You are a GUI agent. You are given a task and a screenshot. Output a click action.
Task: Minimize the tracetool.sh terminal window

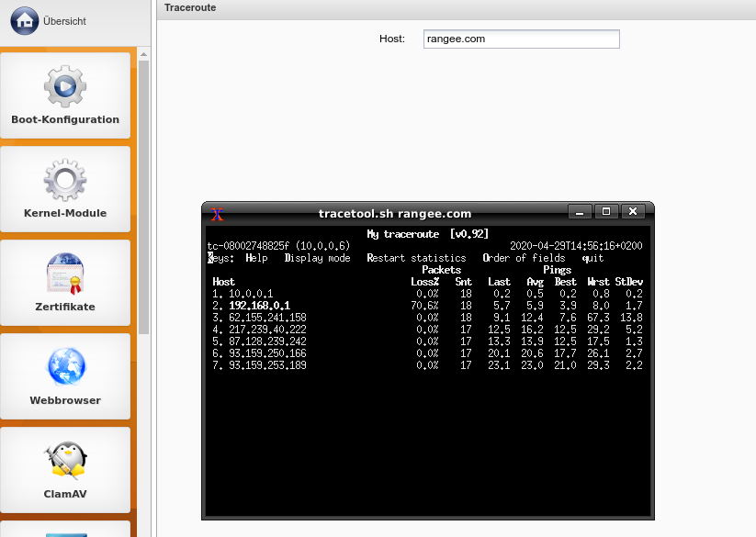pyautogui.click(x=579, y=212)
